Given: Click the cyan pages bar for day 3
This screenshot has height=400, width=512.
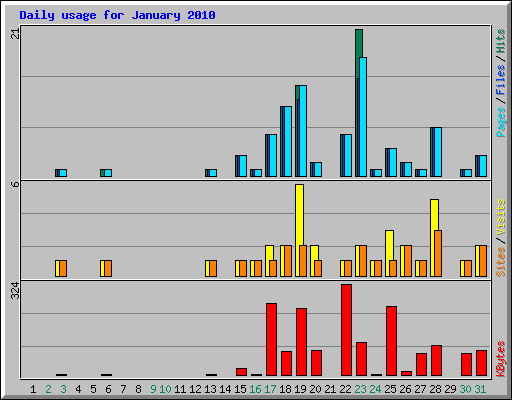Looking at the screenshot, I should pos(63,173).
